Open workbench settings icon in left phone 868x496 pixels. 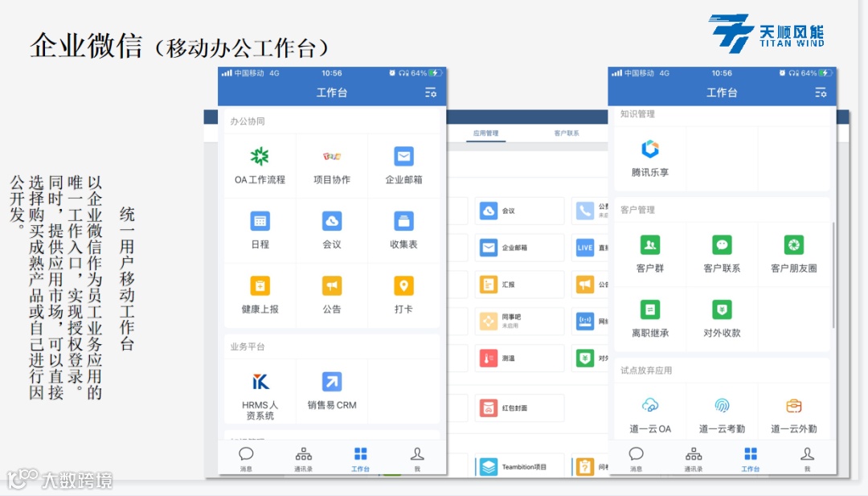click(431, 92)
